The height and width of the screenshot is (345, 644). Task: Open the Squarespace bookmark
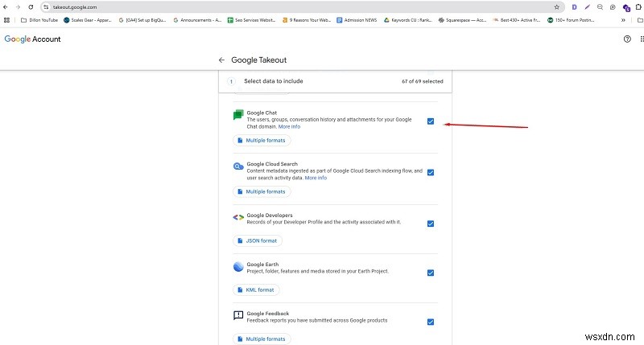click(462, 19)
